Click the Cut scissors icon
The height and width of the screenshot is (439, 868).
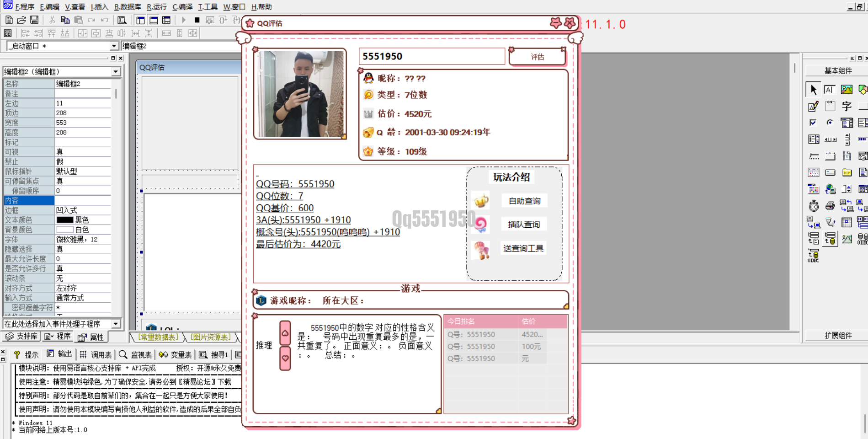pos(52,20)
